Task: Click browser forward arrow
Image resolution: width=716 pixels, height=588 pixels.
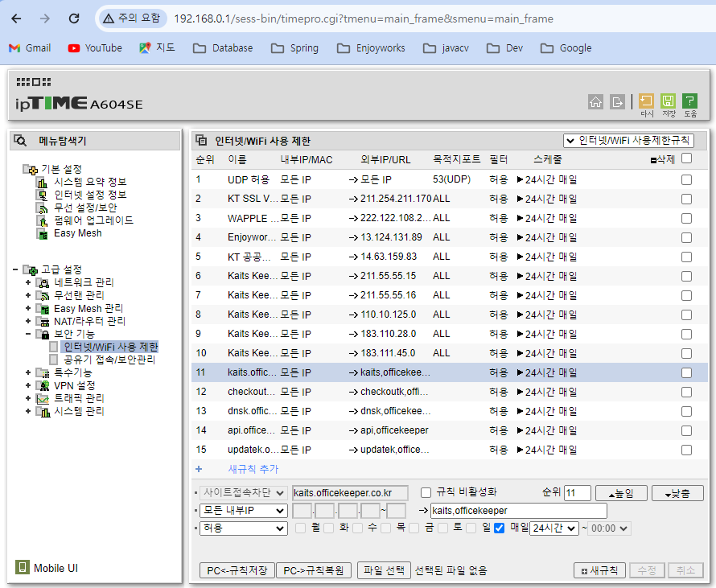Action: coord(45,19)
